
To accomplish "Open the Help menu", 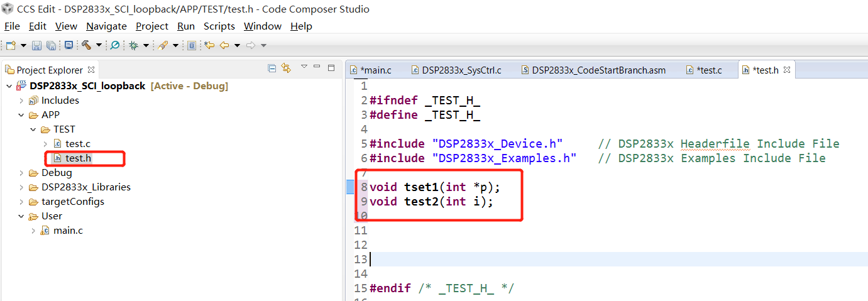I will (x=301, y=26).
